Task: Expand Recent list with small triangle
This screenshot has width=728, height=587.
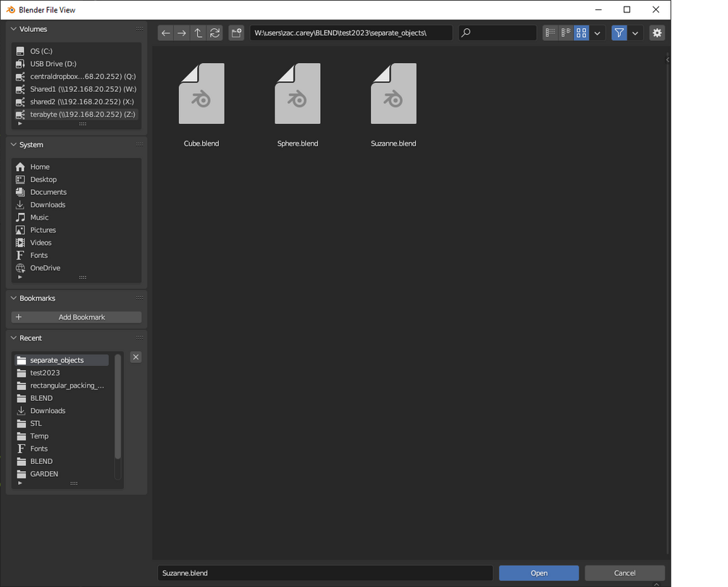Action: tap(20, 483)
